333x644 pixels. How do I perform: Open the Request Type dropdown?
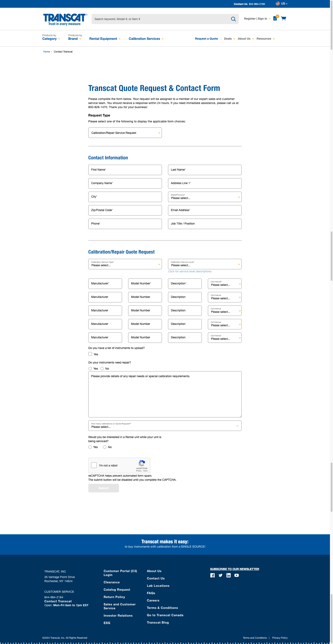(125, 133)
